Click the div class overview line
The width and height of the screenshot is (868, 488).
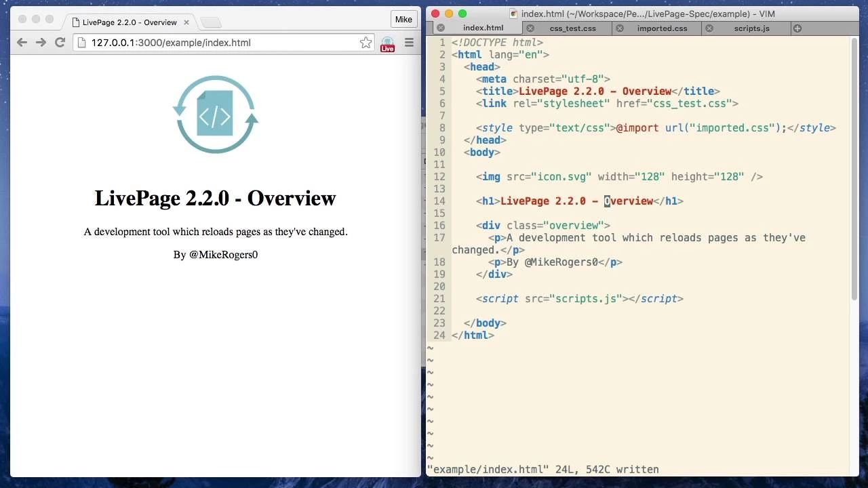[x=543, y=226]
